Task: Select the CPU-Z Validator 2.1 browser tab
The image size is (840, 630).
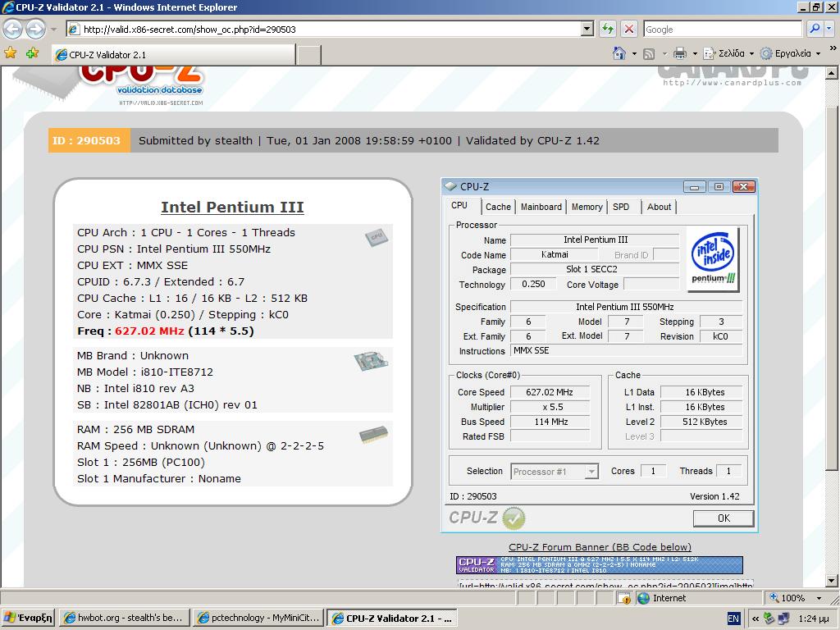Action: [x=173, y=55]
